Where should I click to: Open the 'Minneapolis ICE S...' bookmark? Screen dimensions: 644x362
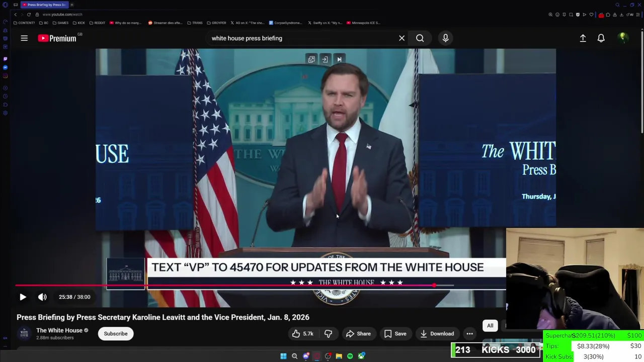pos(362,23)
